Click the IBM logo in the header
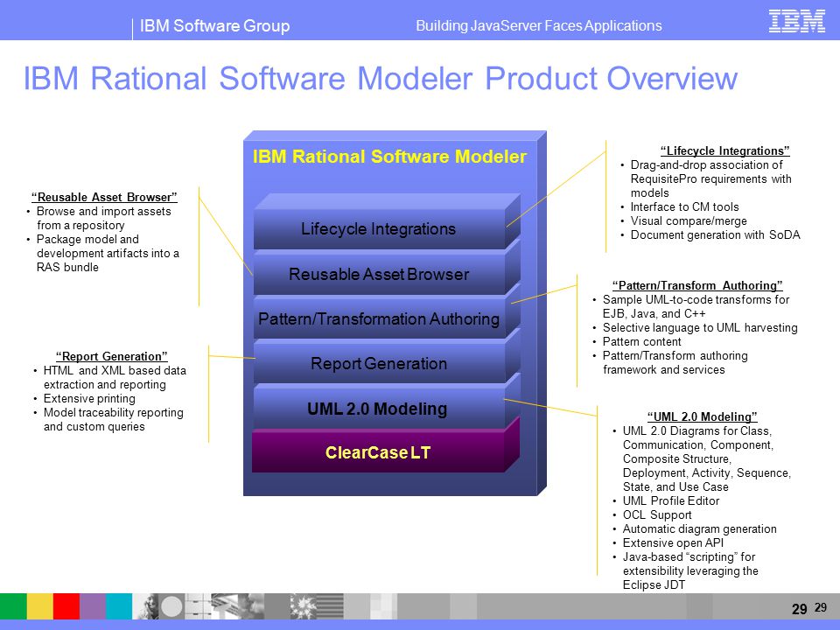 pos(796,21)
